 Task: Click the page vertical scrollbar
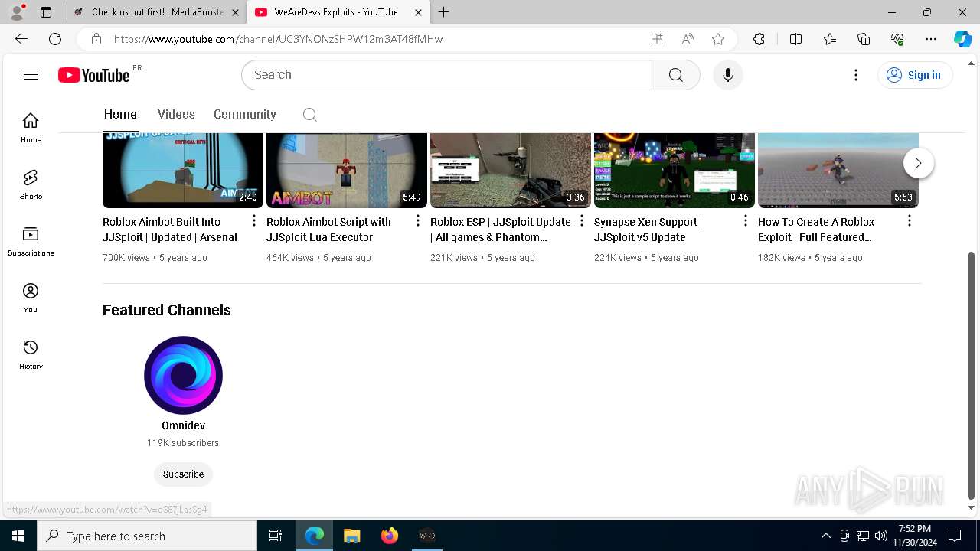pyautogui.click(x=971, y=375)
